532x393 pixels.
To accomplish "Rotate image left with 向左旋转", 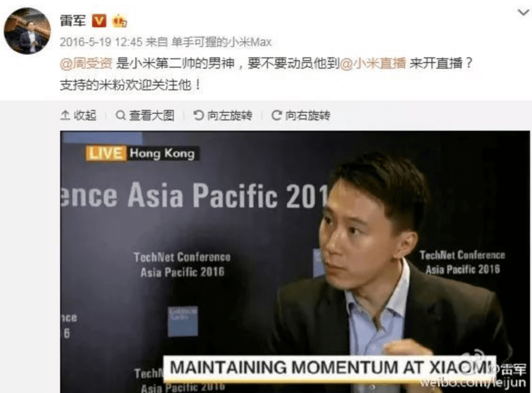I will 223,116.
